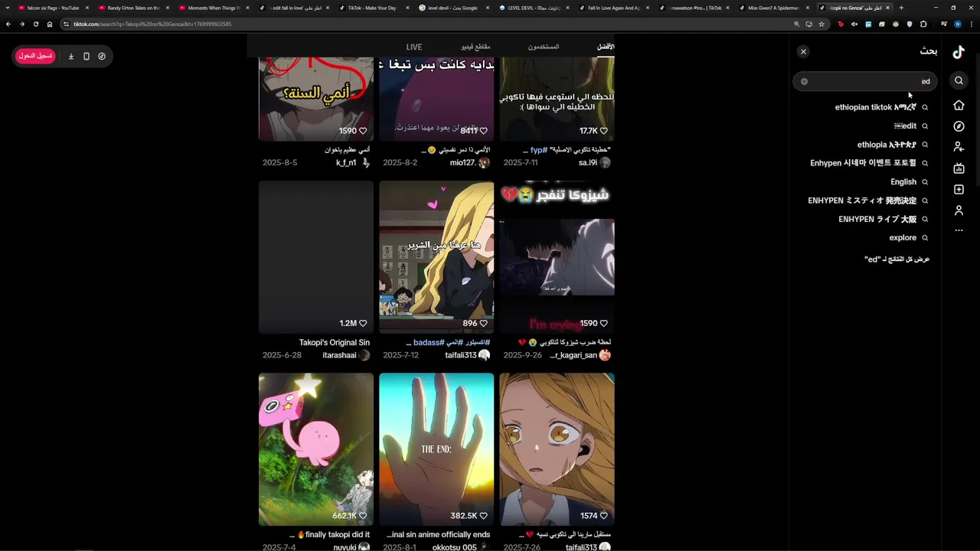980x551 pixels.
Task: Open the browser extensions puzzle icon
Action: tap(923, 24)
